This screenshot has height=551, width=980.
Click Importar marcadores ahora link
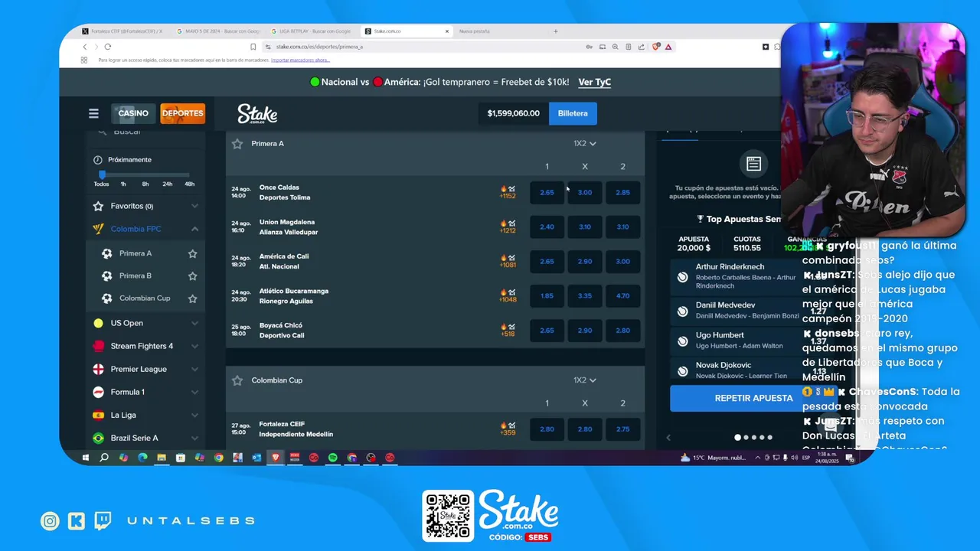pyautogui.click(x=300, y=60)
